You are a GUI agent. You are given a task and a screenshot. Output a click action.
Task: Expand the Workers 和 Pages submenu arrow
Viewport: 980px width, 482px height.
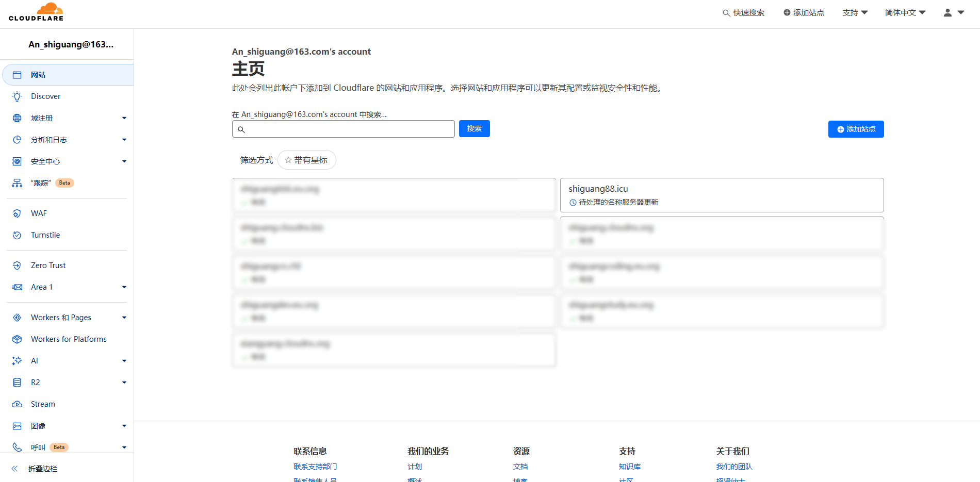(124, 318)
